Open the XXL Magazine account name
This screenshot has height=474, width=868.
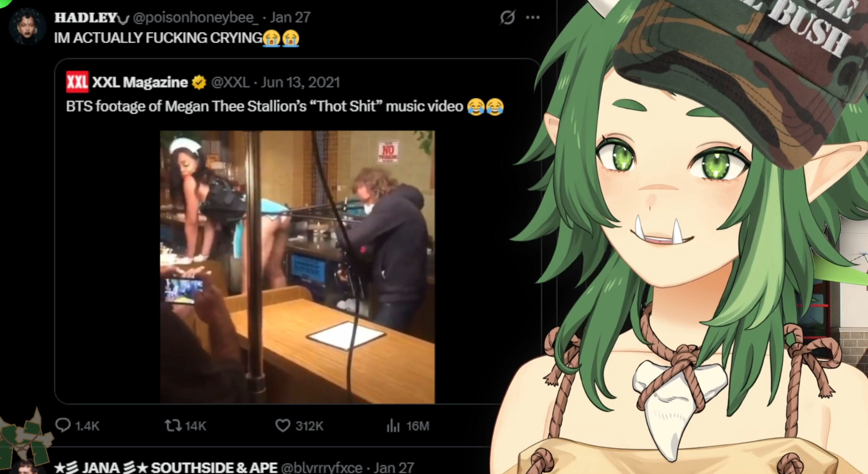(x=140, y=82)
